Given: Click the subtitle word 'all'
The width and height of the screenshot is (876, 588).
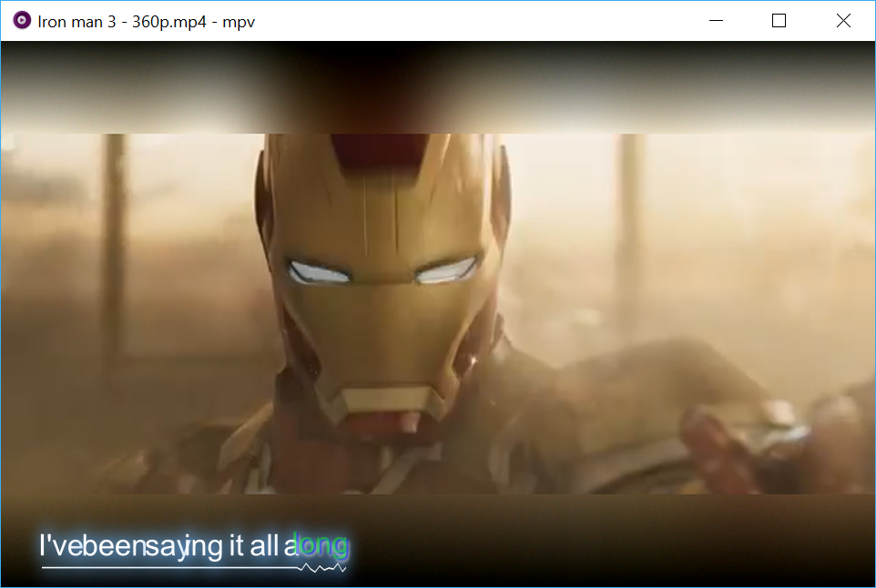Looking at the screenshot, I should [265, 546].
